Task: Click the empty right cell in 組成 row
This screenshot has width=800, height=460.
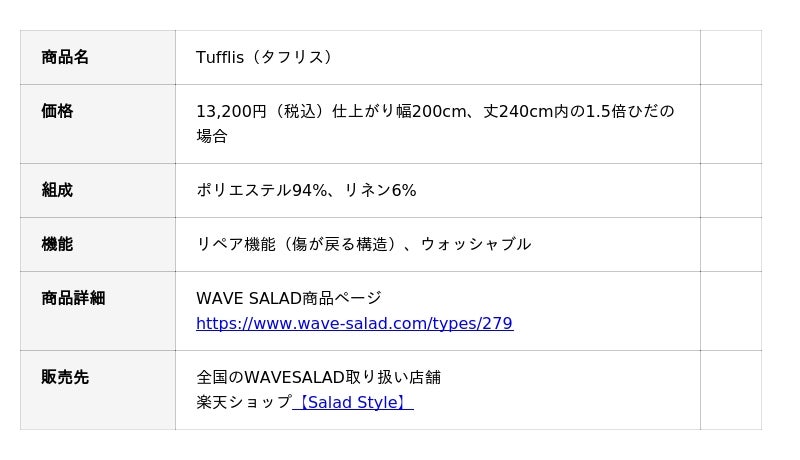Action: pos(730,190)
